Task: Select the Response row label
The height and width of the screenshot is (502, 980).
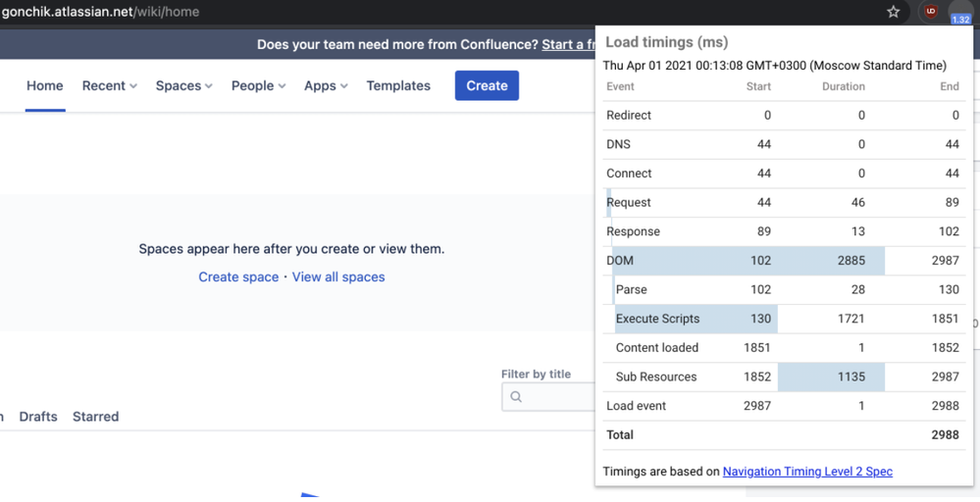Action: 633,231
